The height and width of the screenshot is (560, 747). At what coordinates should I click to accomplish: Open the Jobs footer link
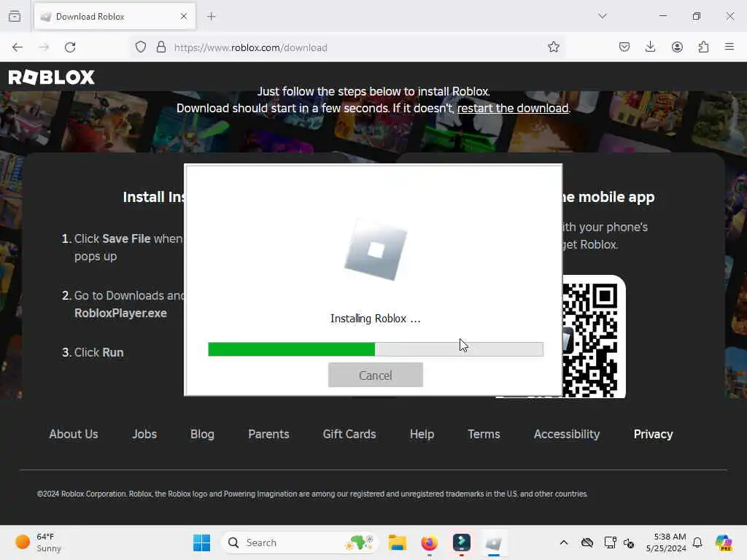pyautogui.click(x=144, y=435)
